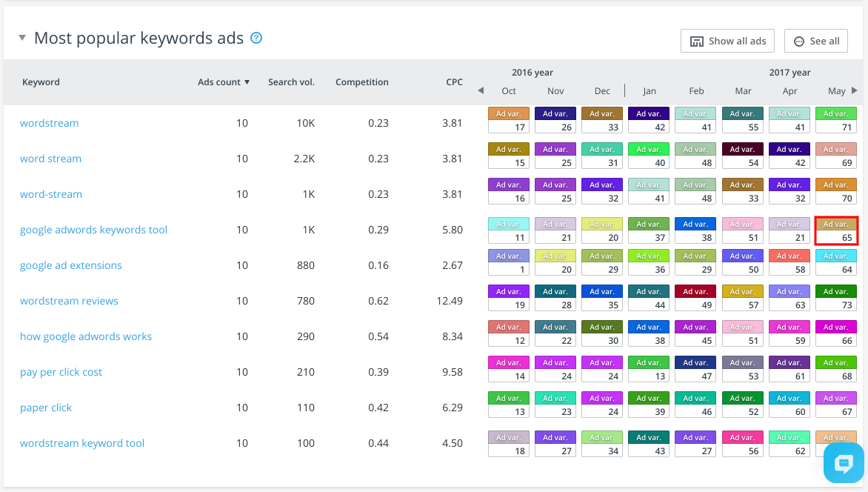Open wordstream October ad variation 17
The image size is (868, 492).
[509, 121]
